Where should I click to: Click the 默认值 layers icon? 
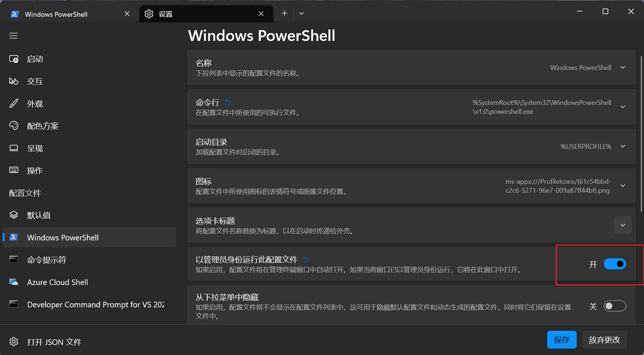pyautogui.click(x=14, y=215)
